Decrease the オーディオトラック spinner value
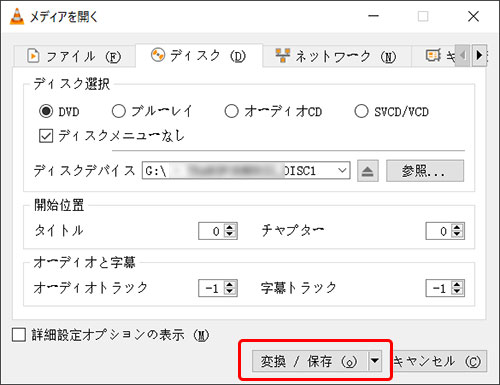 pos(230,292)
